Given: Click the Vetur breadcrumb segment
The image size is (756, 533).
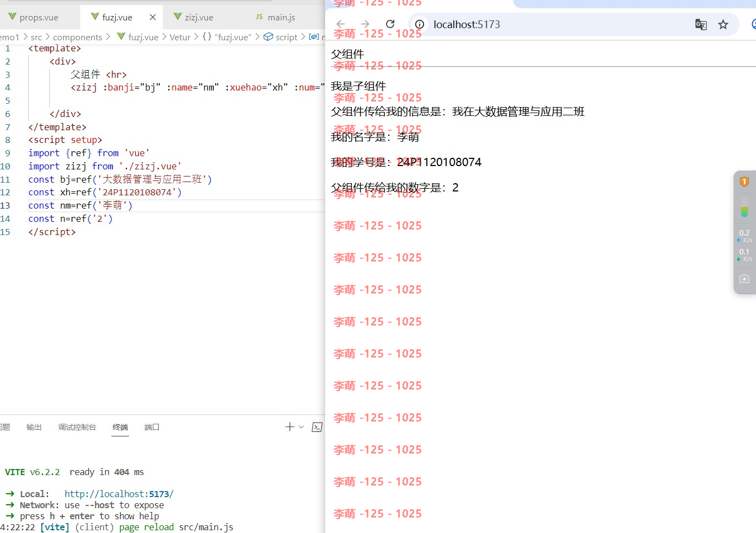Looking at the screenshot, I should click(180, 37).
